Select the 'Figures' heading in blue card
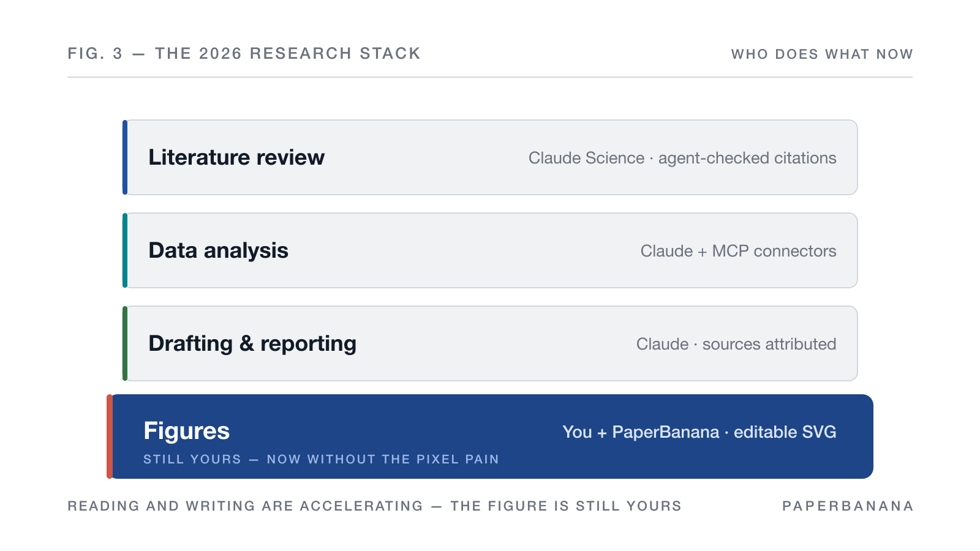980x551 pixels. (186, 431)
